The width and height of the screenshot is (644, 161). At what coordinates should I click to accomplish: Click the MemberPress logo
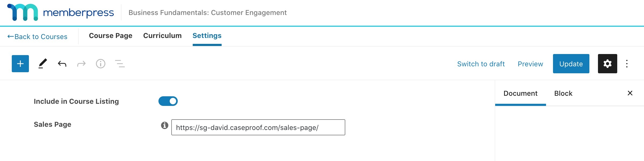pyautogui.click(x=61, y=12)
